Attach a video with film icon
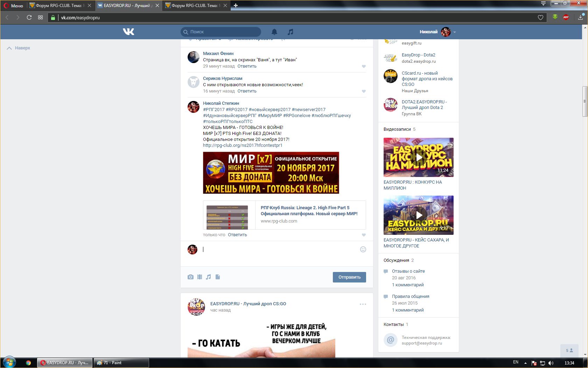 tap(199, 277)
